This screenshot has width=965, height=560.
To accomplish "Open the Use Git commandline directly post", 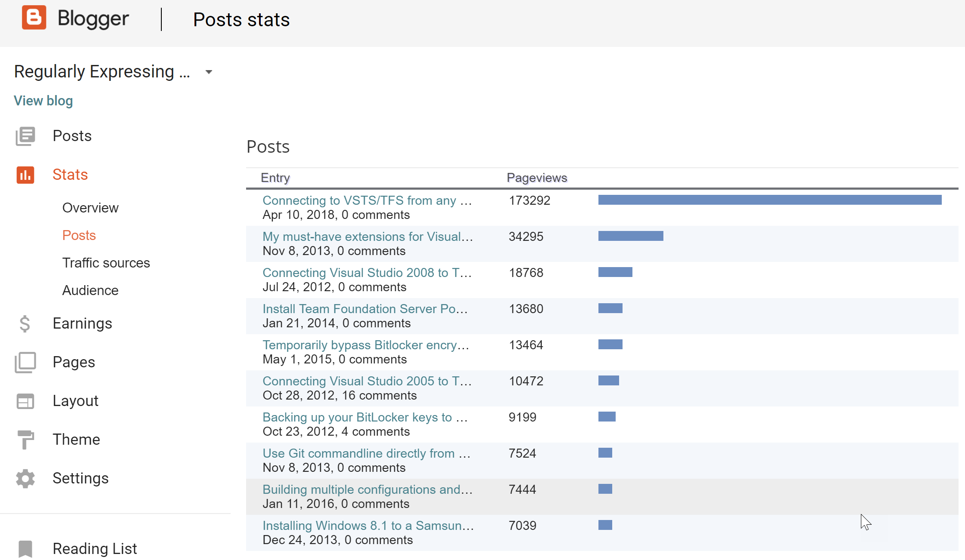I will (x=366, y=453).
